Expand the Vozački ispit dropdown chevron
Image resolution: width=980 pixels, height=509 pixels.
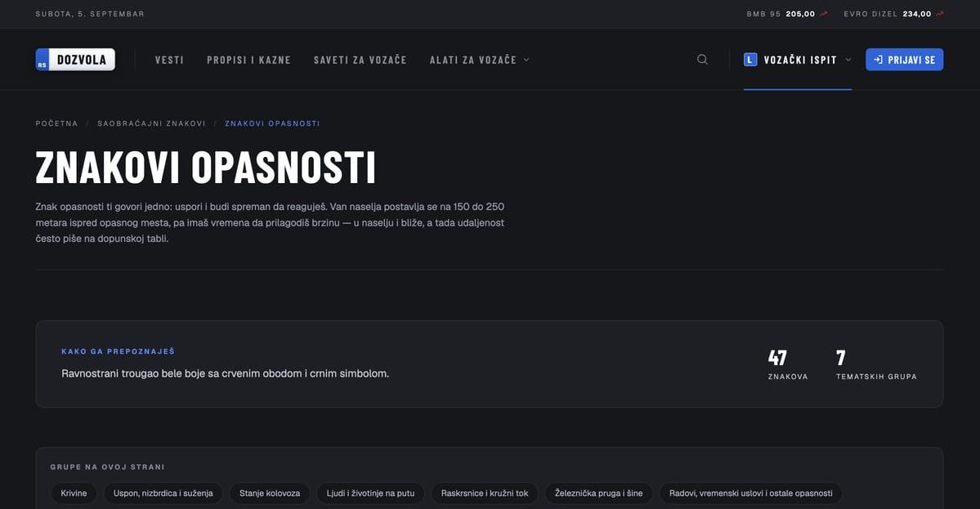[x=848, y=60]
